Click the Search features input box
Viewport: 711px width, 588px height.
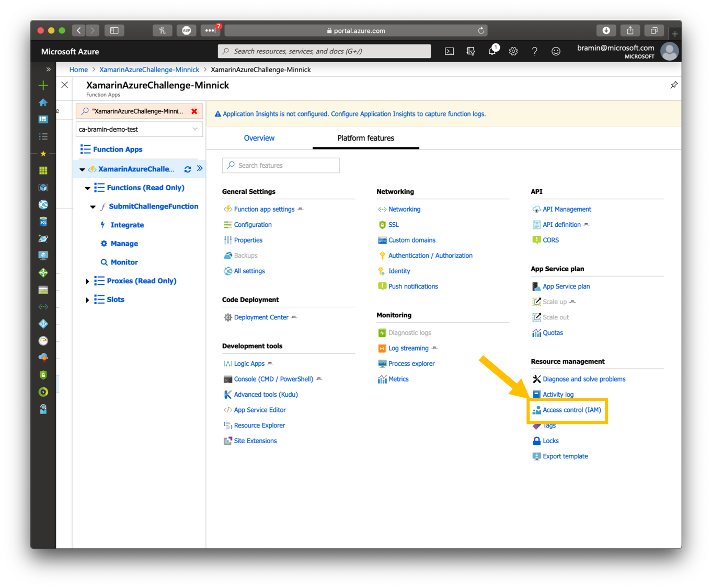(281, 165)
